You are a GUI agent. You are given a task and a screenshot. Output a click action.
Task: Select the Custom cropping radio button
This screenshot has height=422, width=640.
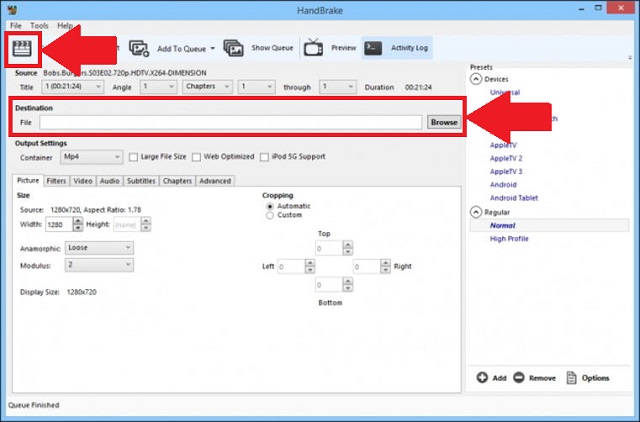(x=269, y=215)
